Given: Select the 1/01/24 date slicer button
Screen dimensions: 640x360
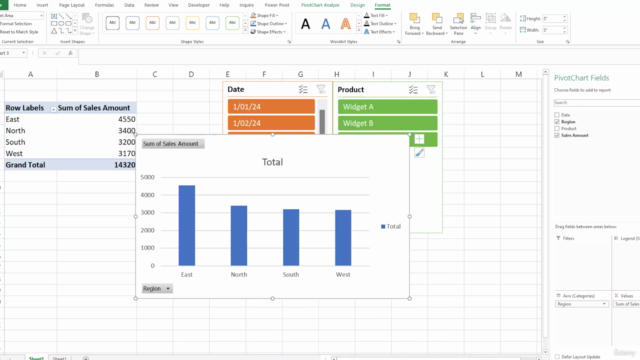Looking at the screenshot, I should 271,107.
